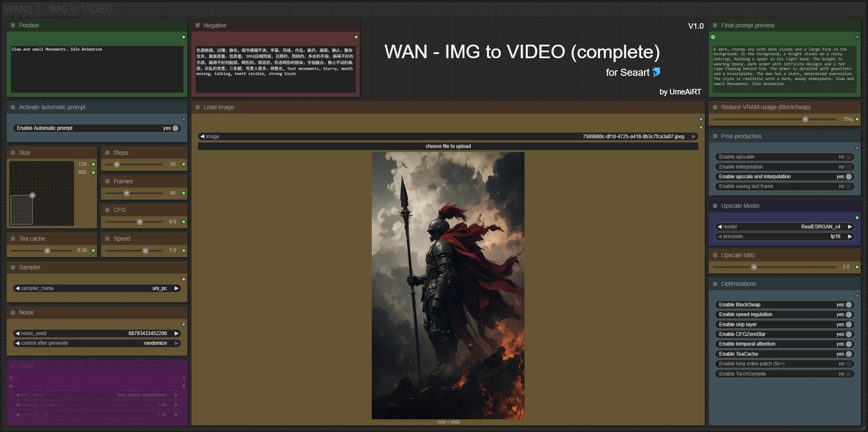The image size is (868, 432).
Task: Disable the Enable TeaCache toggle
Action: click(849, 354)
